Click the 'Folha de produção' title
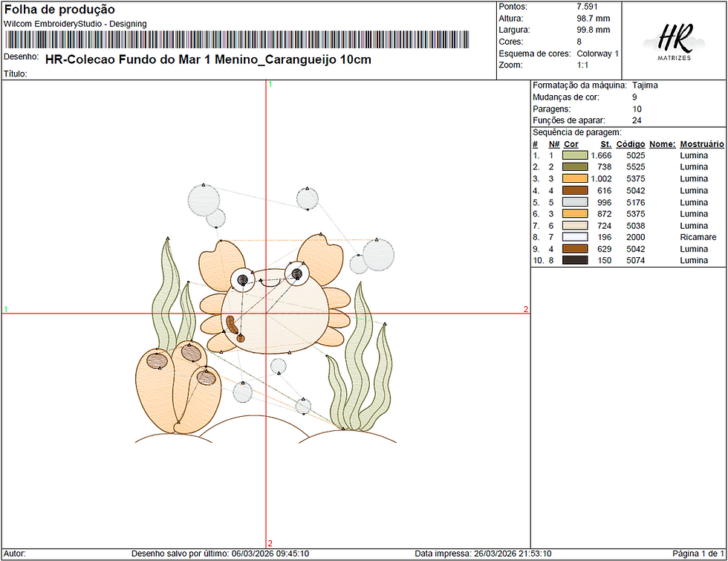This screenshot has height=561, width=728. (59, 9)
